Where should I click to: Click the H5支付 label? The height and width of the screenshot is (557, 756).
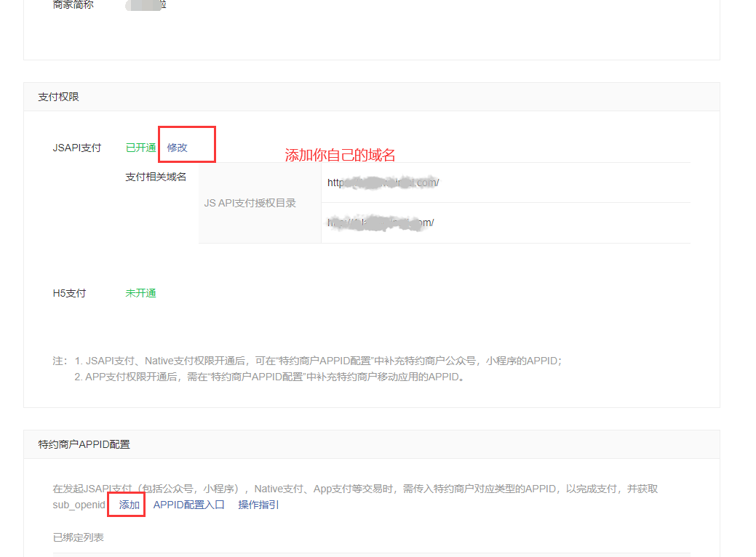[x=69, y=293]
